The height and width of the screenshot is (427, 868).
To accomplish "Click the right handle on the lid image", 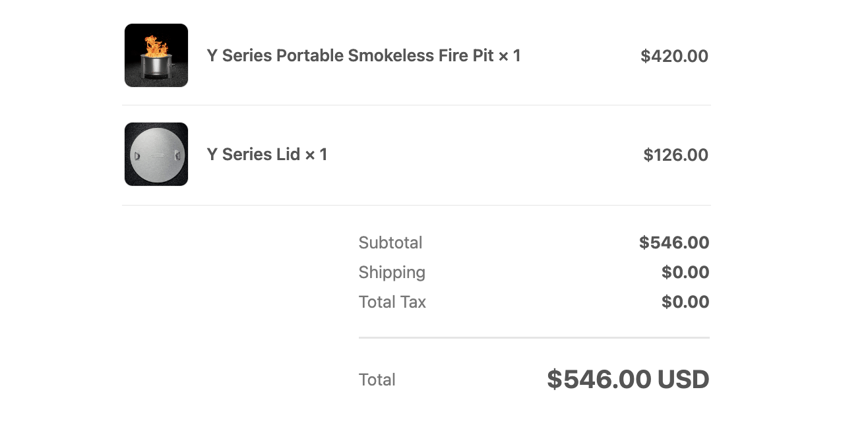I will [176, 156].
